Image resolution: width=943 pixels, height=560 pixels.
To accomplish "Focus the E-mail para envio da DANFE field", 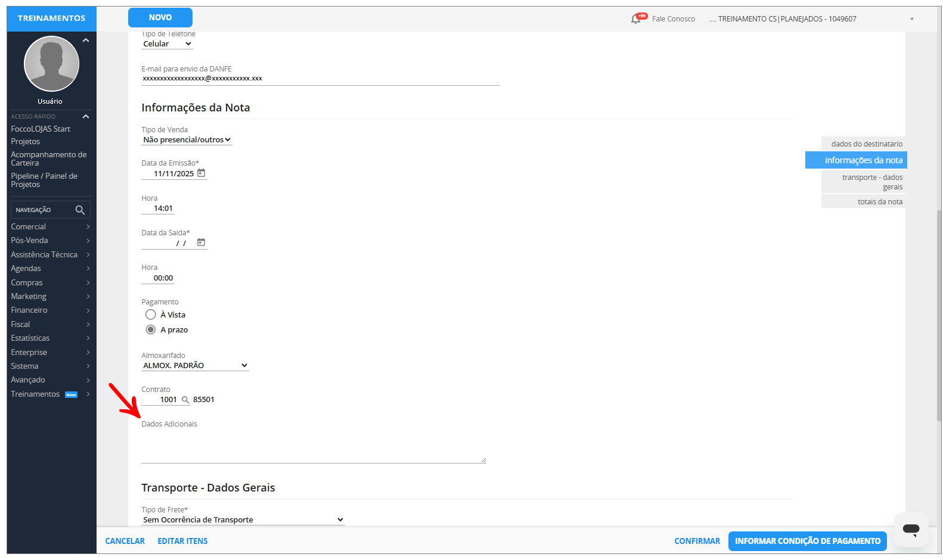I will point(320,79).
